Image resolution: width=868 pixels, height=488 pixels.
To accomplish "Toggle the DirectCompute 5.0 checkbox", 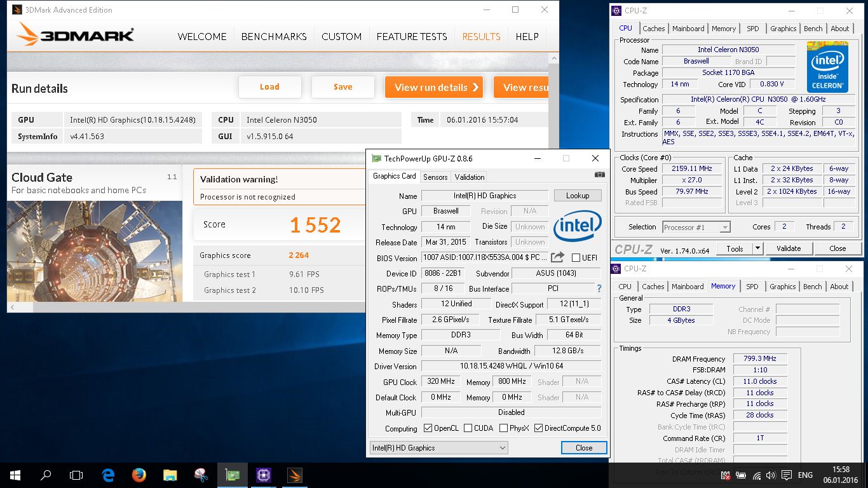I will click(x=539, y=428).
